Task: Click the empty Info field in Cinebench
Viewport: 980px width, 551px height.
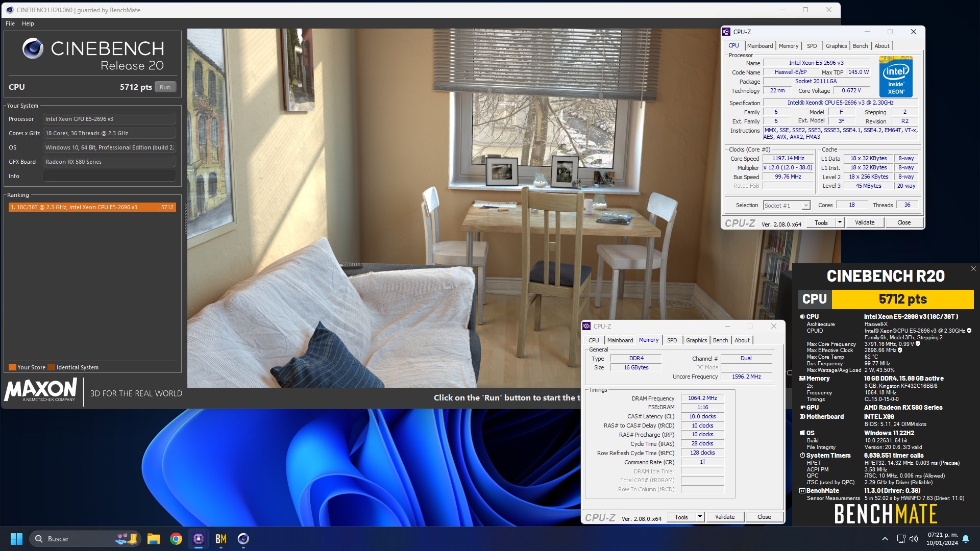Action: pos(109,176)
